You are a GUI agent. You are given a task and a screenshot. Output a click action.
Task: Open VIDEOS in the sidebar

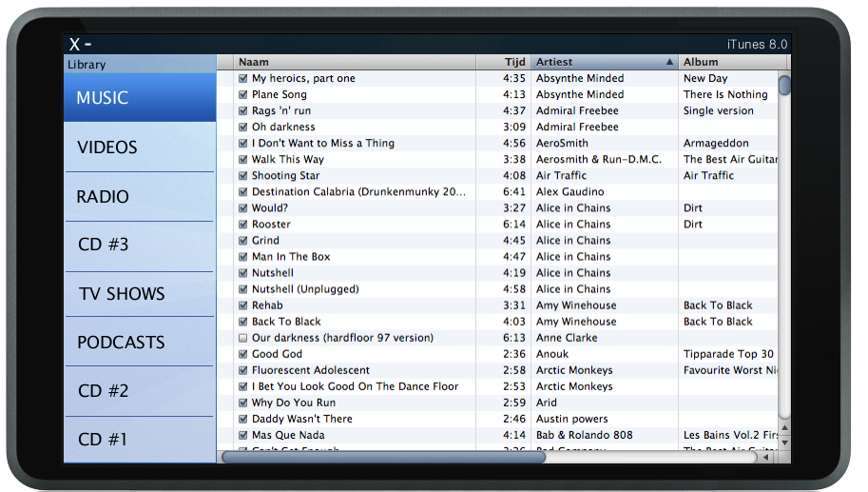140,147
